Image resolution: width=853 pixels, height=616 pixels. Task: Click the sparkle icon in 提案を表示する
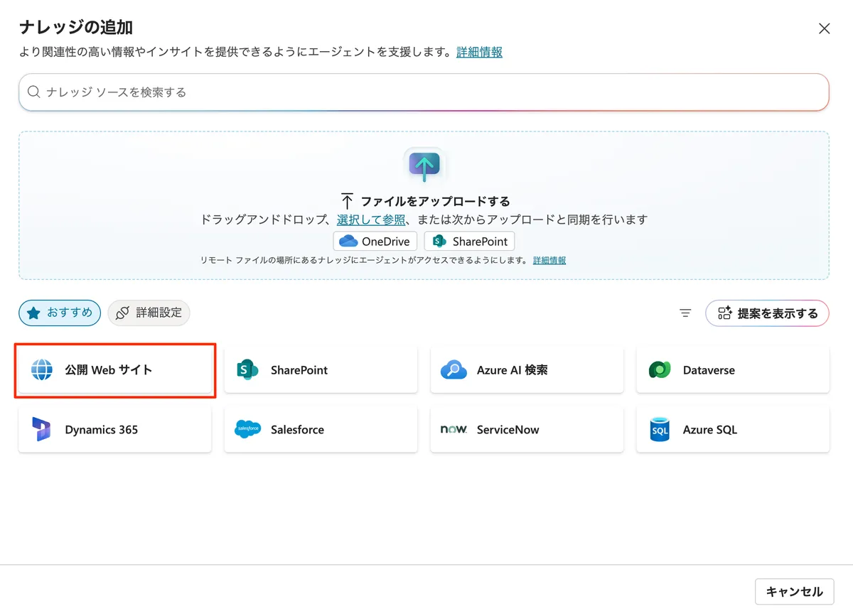click(x=725, y=313)
